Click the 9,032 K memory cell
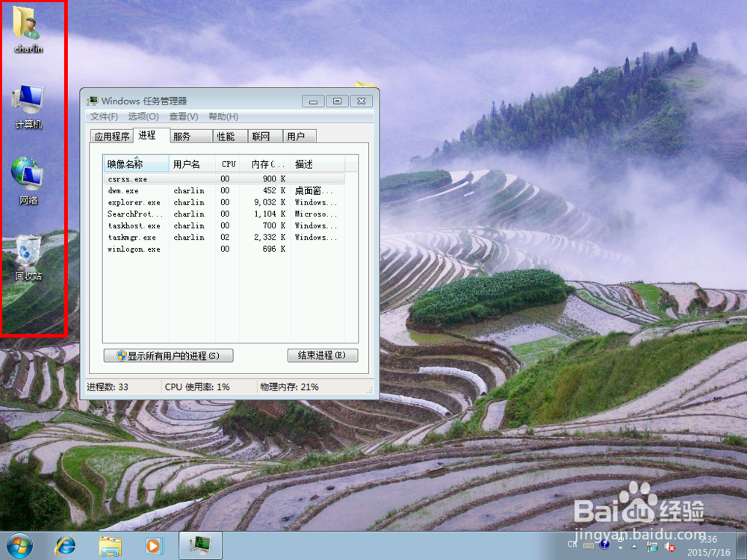Image resolution: width=747 pixels, height=560 pixels. [x=270, y=202]
